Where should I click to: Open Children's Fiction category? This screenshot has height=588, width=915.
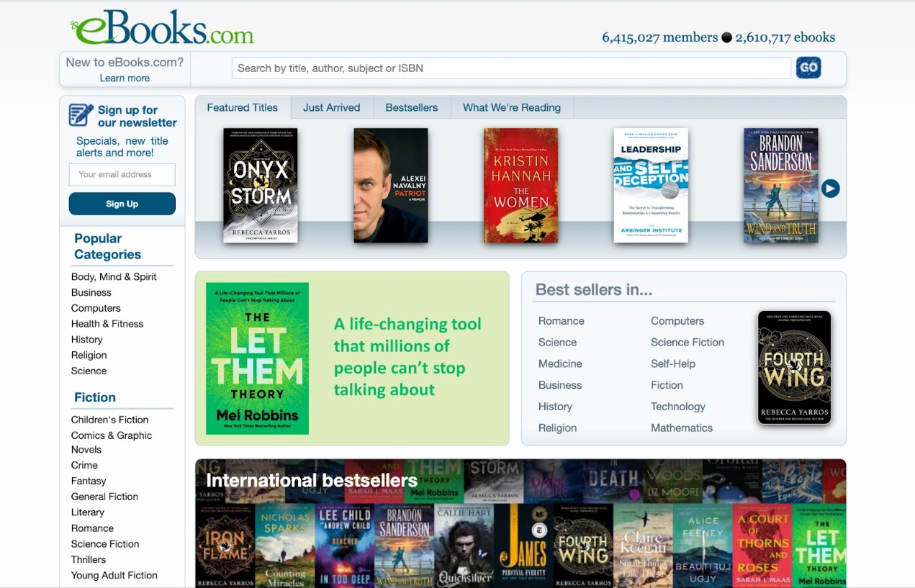[110, 420]
